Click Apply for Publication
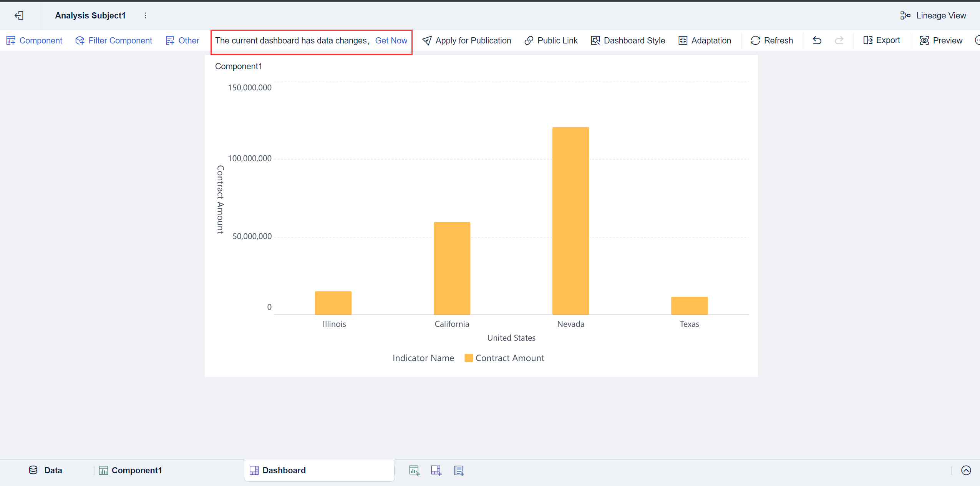This screenshot has height=486, width=980. (466, 40)
